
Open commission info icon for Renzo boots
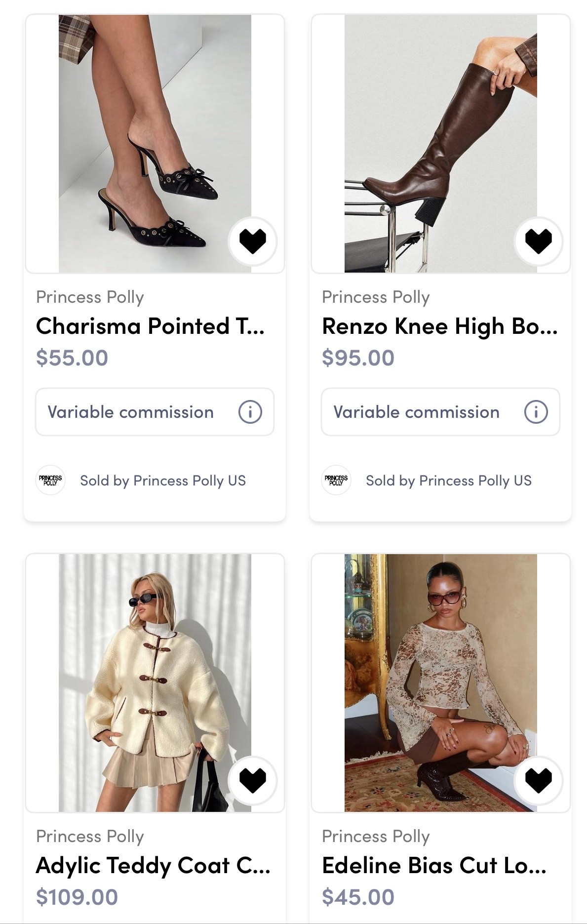coord(536,412)
